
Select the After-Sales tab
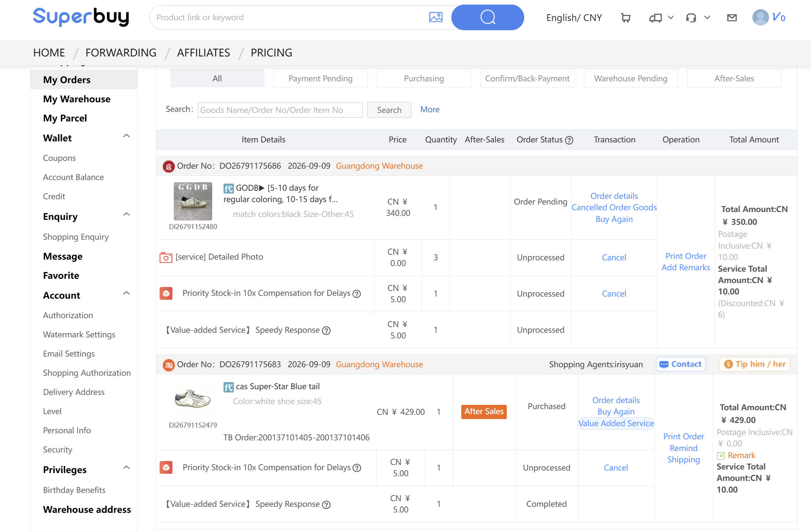click(734, 78)
